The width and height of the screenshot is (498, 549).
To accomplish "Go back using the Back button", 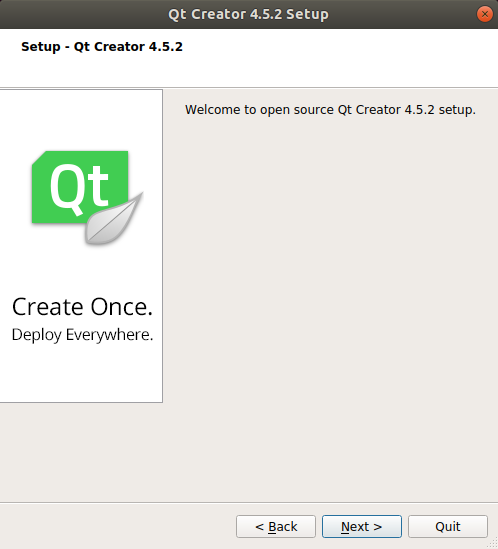I will tap(276, 526).
